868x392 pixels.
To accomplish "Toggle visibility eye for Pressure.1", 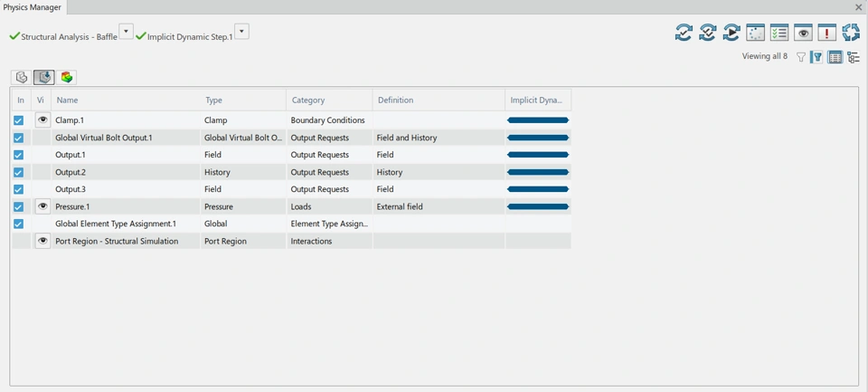I will 42,206.
